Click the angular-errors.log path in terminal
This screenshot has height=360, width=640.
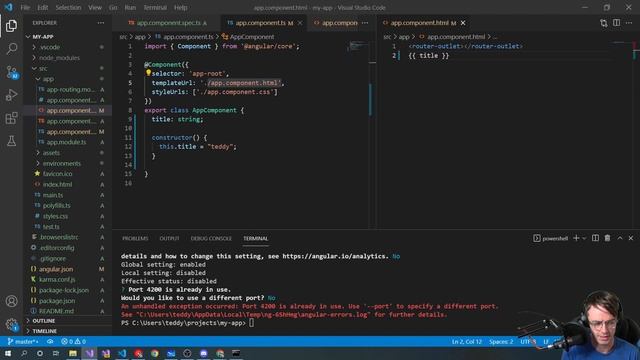(x=253, y=315)
